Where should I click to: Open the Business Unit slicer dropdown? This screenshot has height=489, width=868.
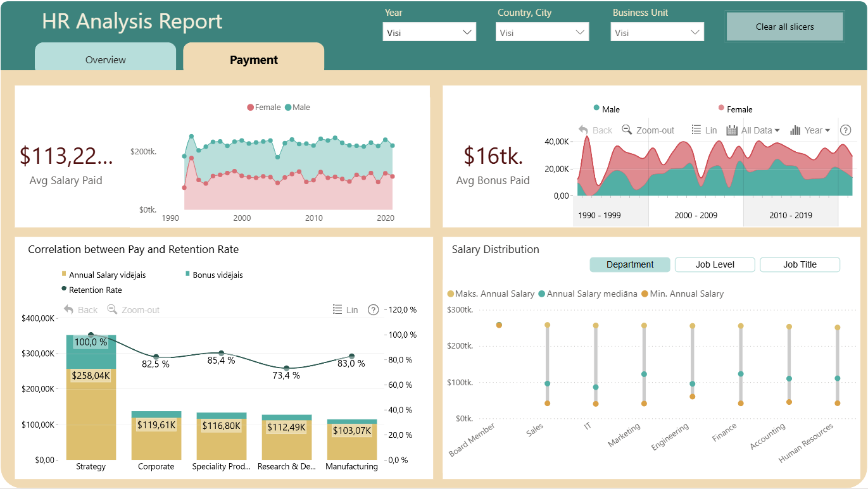pos(657,32)
